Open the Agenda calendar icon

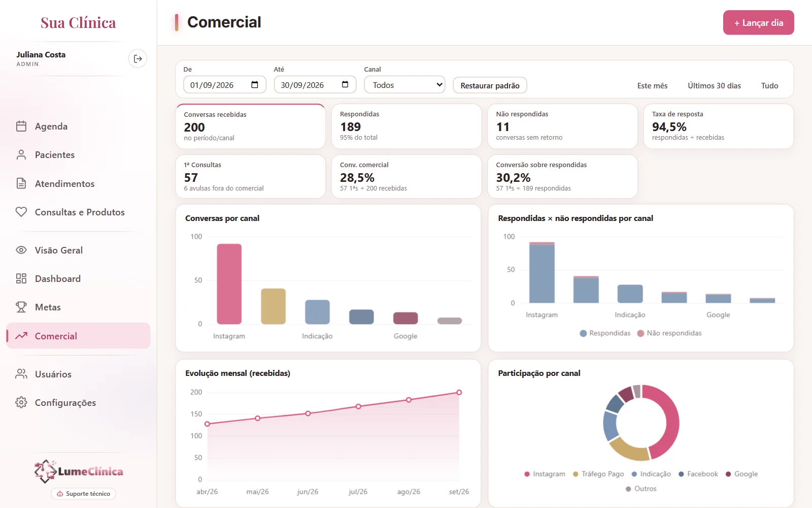pos(21,126)
